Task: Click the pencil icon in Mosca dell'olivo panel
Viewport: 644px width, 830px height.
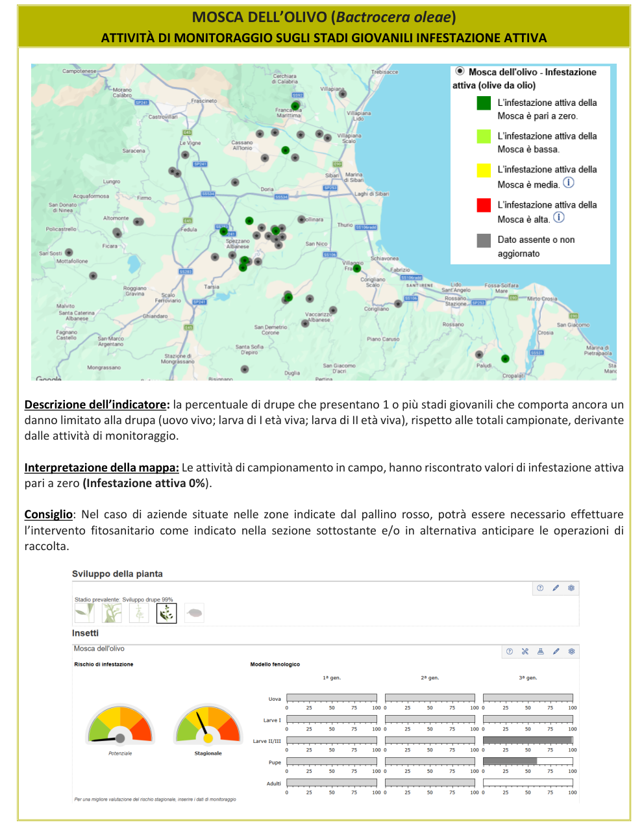Action: point(556,651)
